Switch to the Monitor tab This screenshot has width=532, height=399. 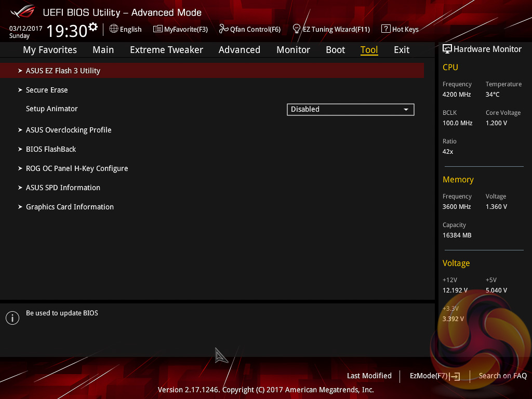[x=293, y=50]
